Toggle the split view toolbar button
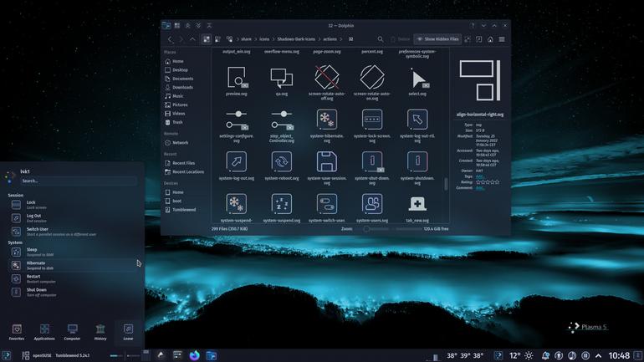The height and width of the screenshot is (362, 644). [479, 39]
